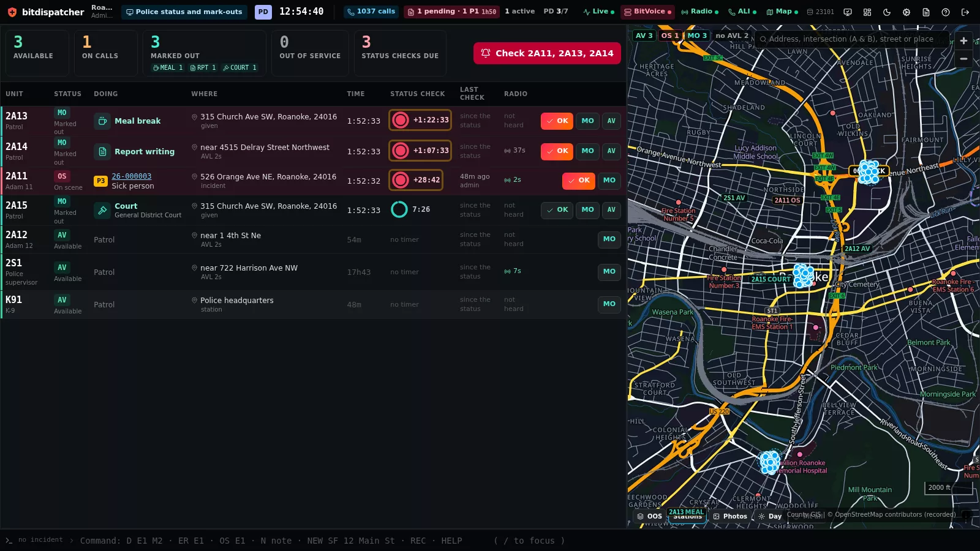
Task: Expand the Roa... Admin account menu
Action: click(x=102, y=12)
